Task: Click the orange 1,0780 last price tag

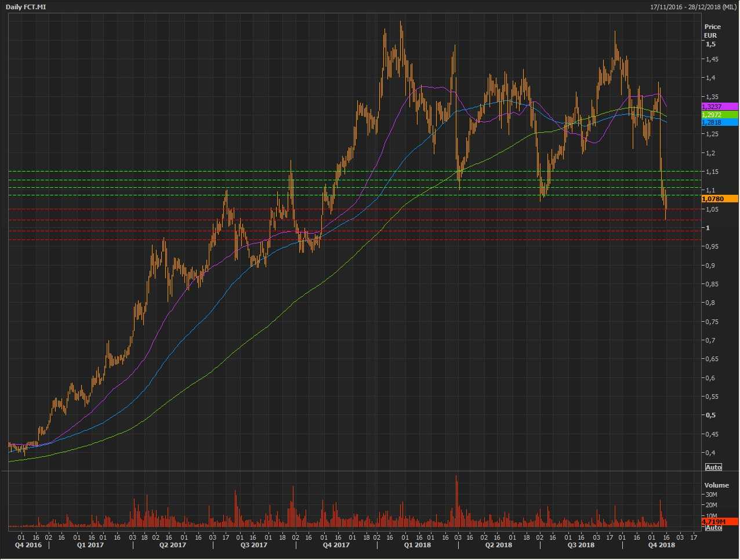Action: tap(719, 199)
